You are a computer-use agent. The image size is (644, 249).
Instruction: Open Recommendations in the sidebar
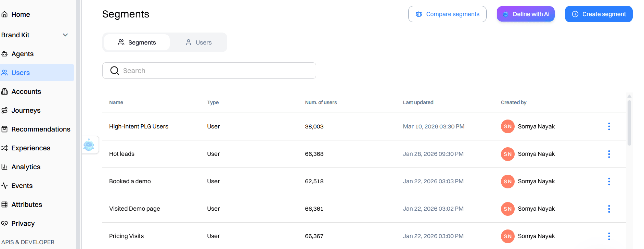(x=41, y=129)
